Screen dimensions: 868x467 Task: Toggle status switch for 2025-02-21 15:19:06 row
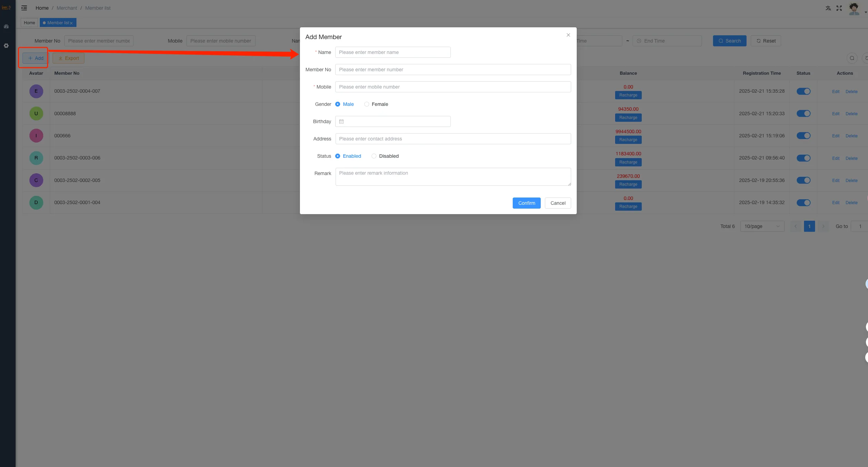(x=803, y=136)
